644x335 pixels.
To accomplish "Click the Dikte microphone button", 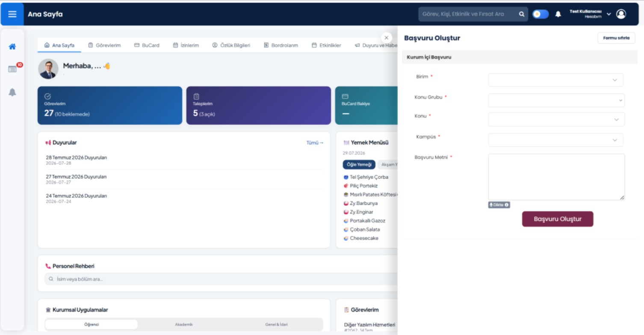I will coord(499,205).
